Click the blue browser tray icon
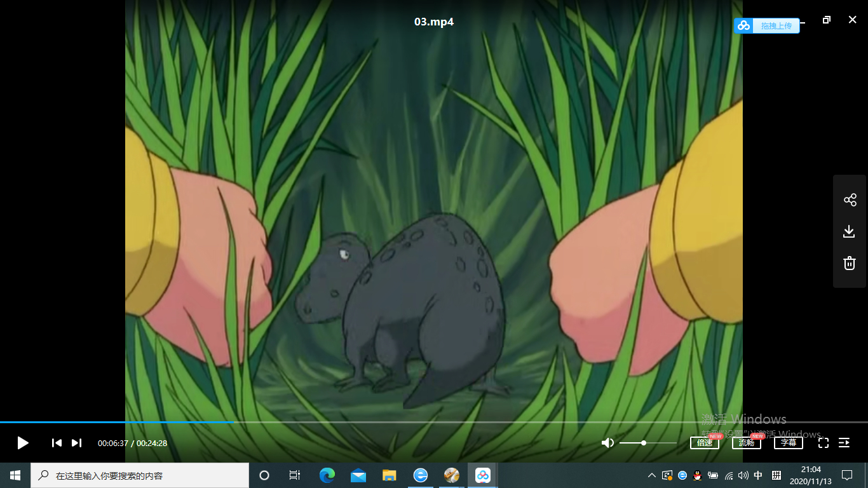This screenshot has width=868, height=488. [682, 475]
